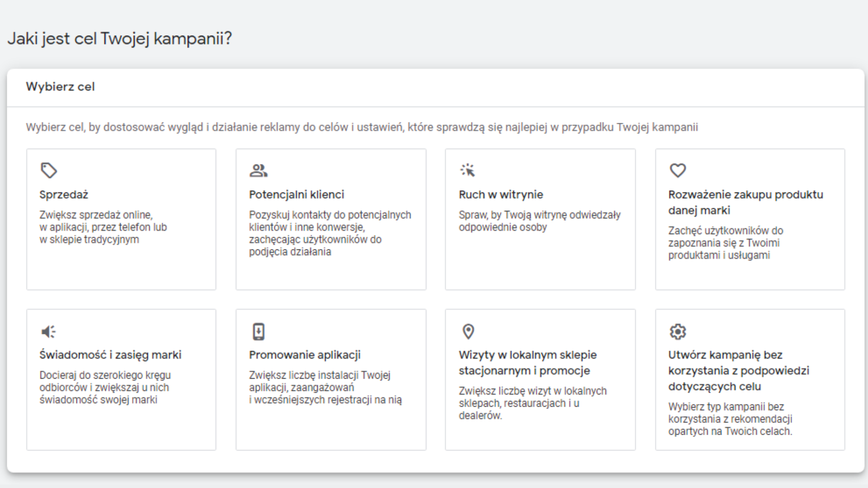Click description under Ruch w witrynie
The height and width of the screenshot is (488, 868).
[540, 221]
